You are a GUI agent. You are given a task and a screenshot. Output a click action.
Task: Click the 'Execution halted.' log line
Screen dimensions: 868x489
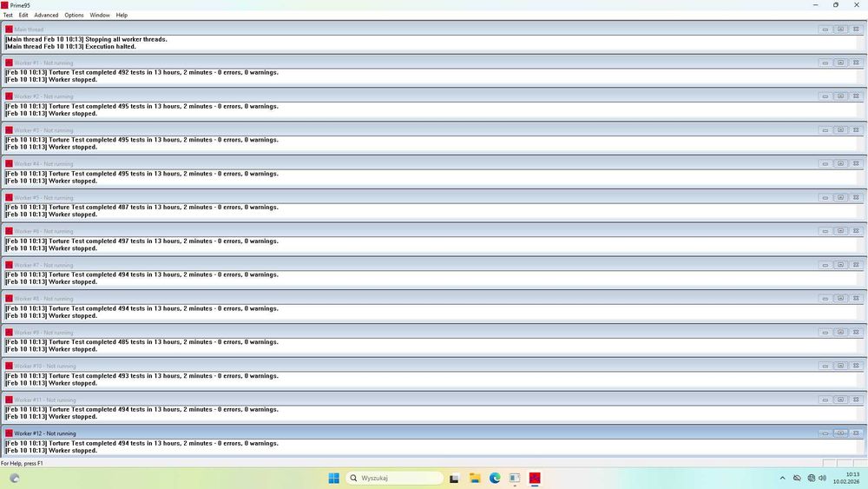71,47
